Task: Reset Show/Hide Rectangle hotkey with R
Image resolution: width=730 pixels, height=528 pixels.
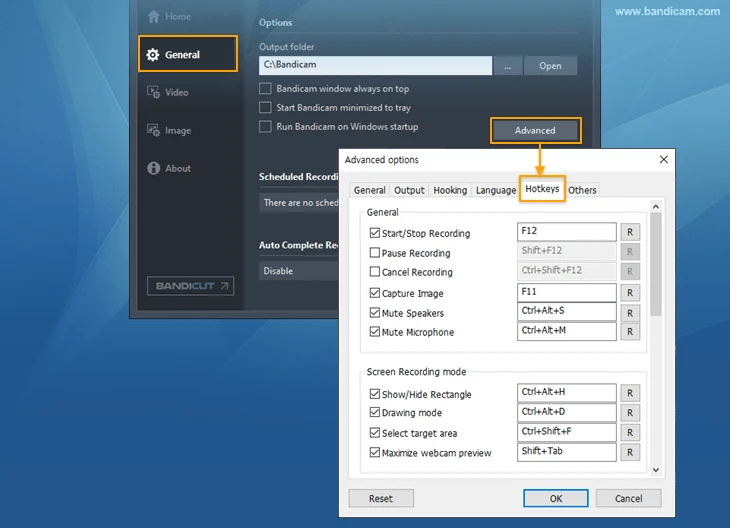Action: 630,393
